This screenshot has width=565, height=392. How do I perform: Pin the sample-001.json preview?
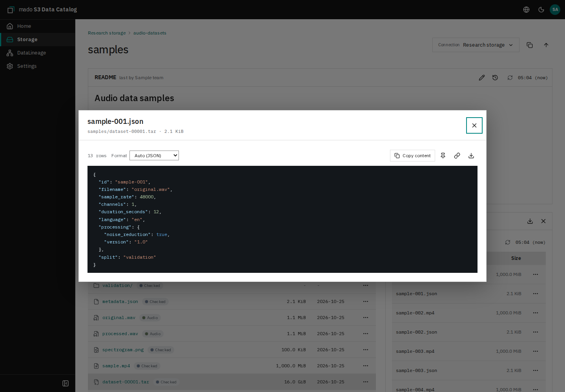[x=443, y=156]
